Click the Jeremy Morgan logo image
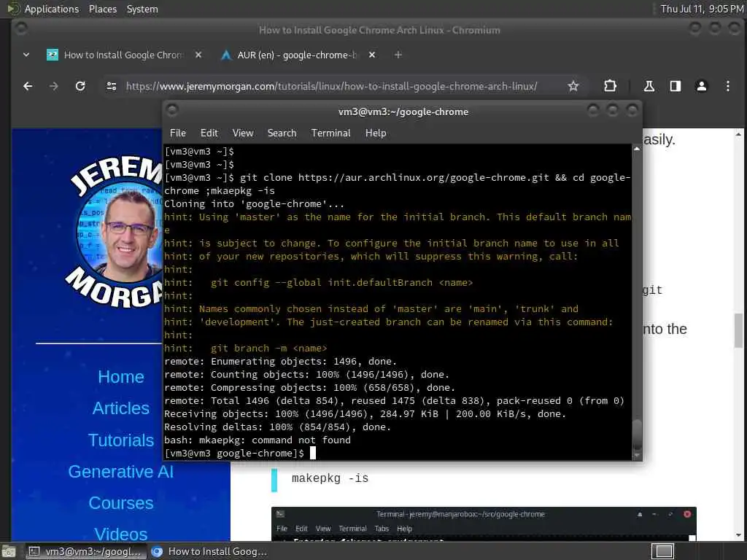This screenshot has height=560, width=747. tap(115, 232)
